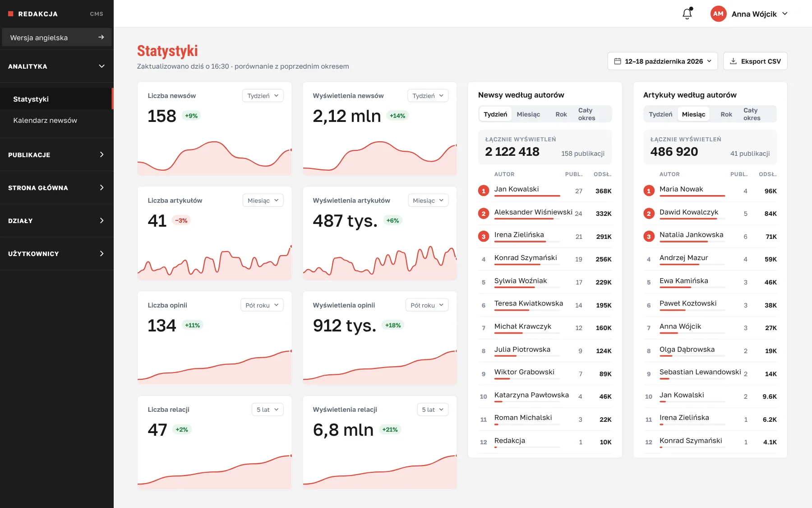
Task: Click the calendar icon in date picker
Action: [x=618, y=61]
